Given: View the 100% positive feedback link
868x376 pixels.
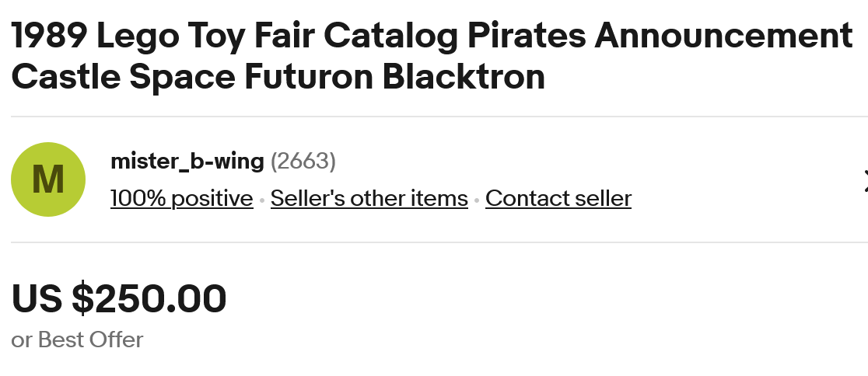Looking at the screenshot, I should pyautogui.click(x=181, y=199).
